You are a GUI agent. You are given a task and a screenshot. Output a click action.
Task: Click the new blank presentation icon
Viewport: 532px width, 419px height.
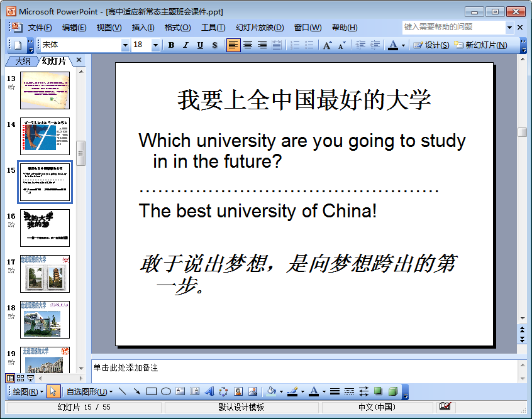[x=18, y=45]
